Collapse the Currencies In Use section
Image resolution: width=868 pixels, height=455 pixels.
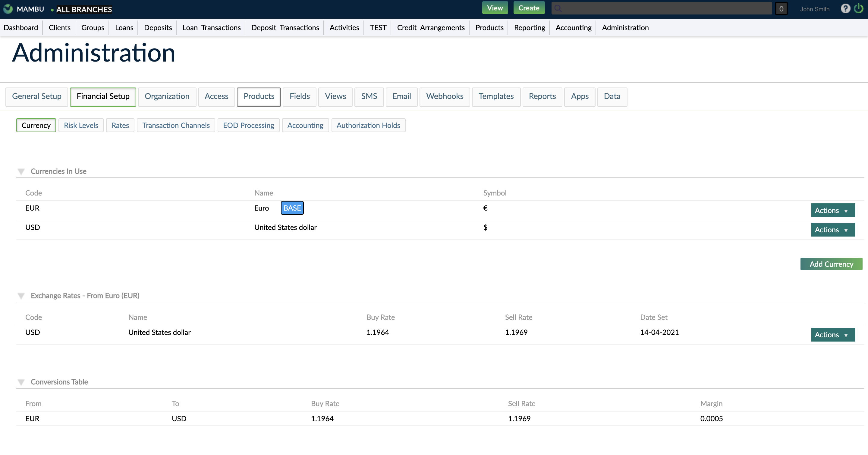tap(21, 171)
